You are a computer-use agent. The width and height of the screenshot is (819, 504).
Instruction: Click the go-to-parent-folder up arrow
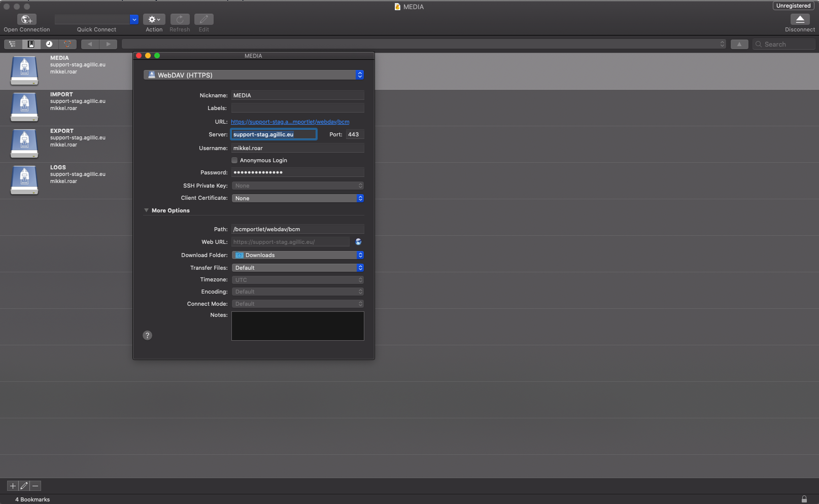(x=739, y=44)
